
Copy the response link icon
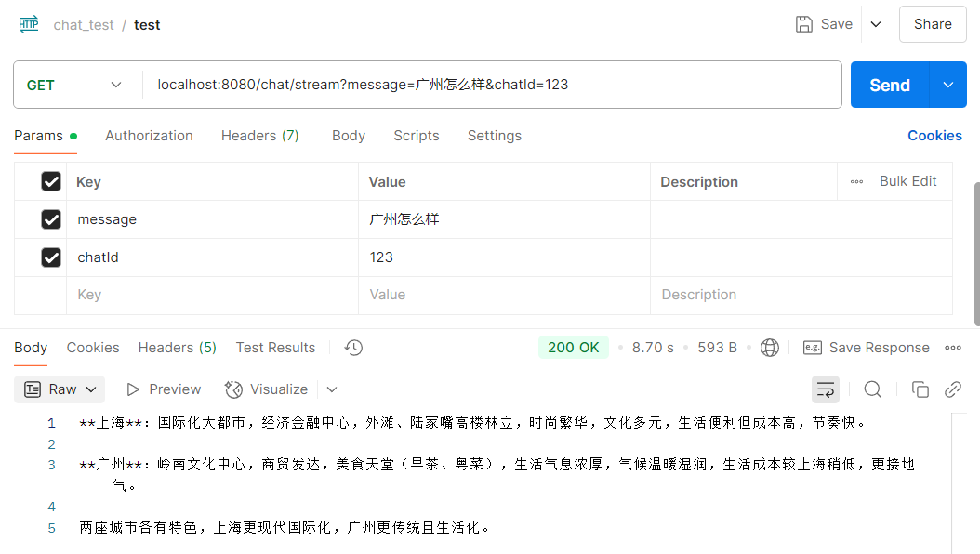coord(952,389)
